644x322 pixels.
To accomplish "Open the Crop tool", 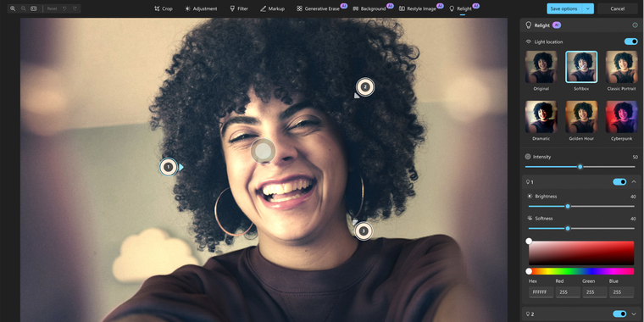I will tap(163, 8).
